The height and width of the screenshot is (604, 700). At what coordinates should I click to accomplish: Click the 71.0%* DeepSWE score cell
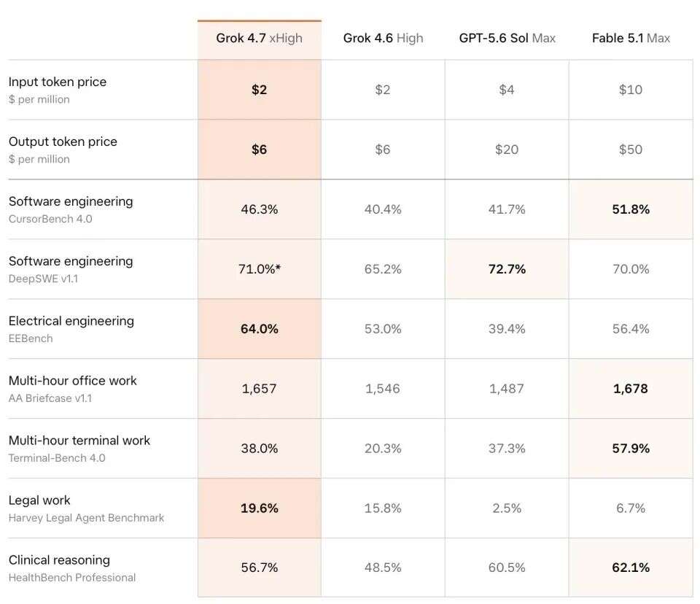point(260,269)
